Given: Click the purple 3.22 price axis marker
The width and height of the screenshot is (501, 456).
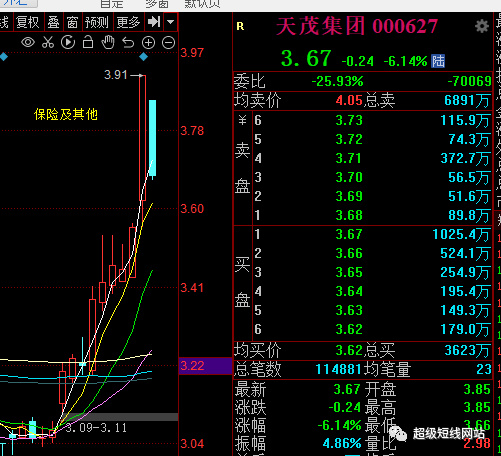Looking at the screenshot, I should point(205,366).
